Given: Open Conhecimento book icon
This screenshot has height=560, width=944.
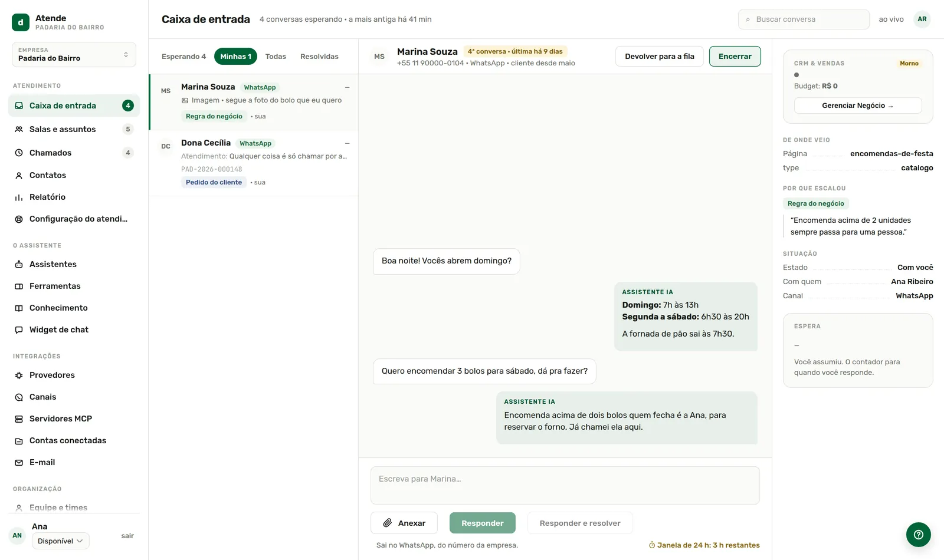Looking at the screenshot, I should pyautogui.click(x=19, y=308).
